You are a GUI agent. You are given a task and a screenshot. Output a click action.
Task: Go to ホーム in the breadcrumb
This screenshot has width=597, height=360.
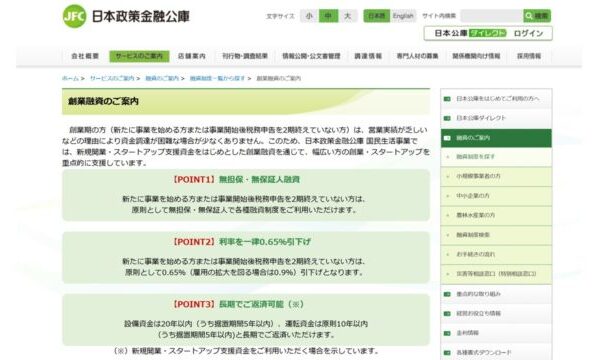pos(70,78)
